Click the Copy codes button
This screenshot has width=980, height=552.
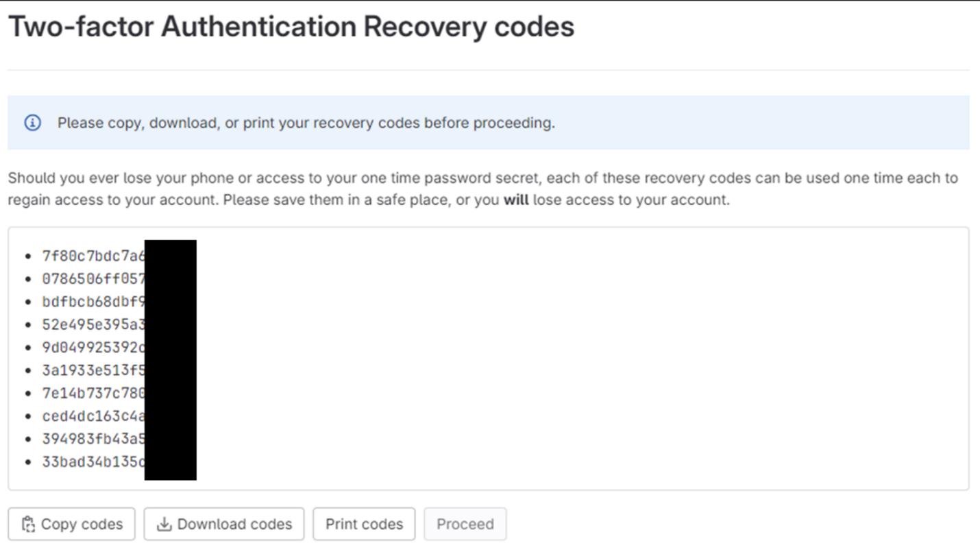(x=71, y=523)
